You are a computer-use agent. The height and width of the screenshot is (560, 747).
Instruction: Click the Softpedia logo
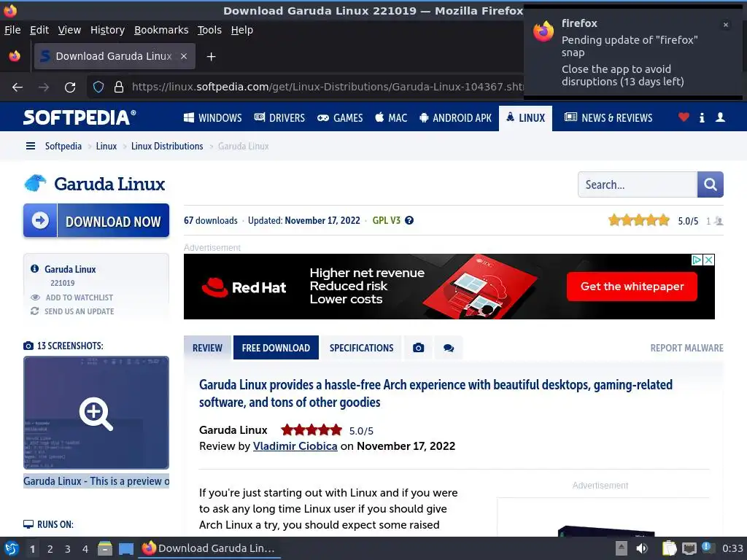click(x=80, y=117)
